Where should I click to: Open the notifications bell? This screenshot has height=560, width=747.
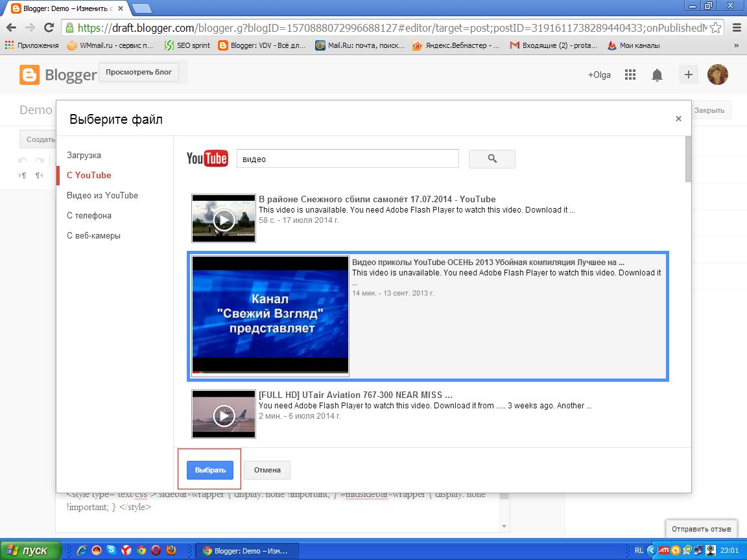point(657,75)
